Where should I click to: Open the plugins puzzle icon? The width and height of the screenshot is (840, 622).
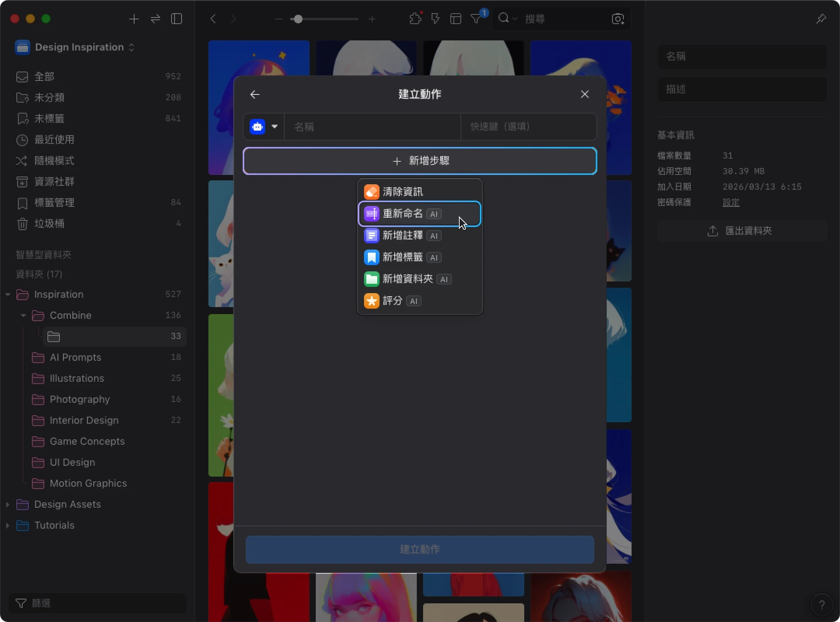pyautogui.click(x=415, y=19)
